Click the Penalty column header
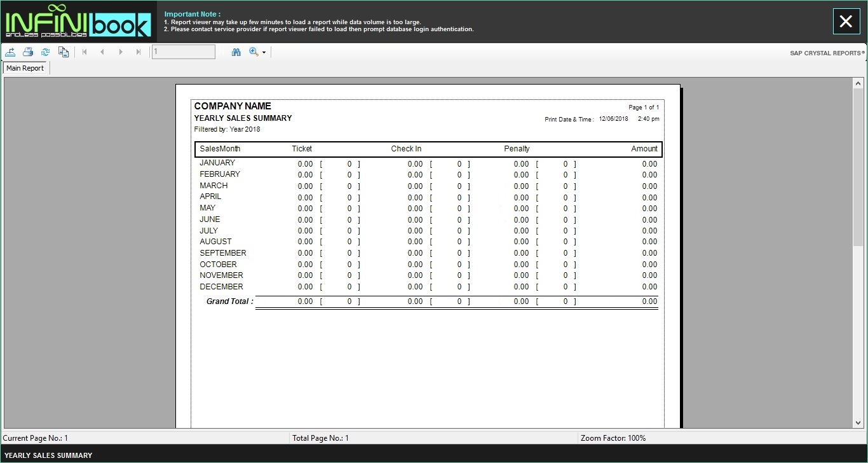868x463 pixels. [517, 149]
